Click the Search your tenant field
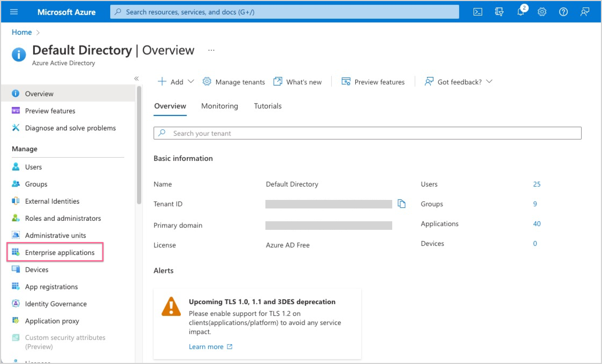The width and height of the screenshot is (602, 364). 367,133
